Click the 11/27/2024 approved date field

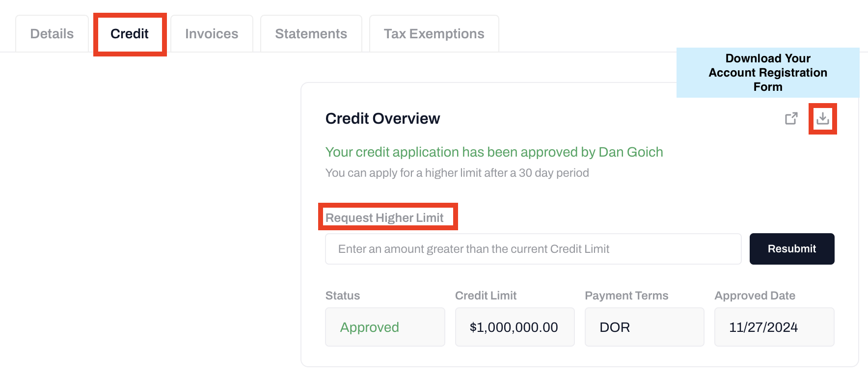click(x=774, y=327)
